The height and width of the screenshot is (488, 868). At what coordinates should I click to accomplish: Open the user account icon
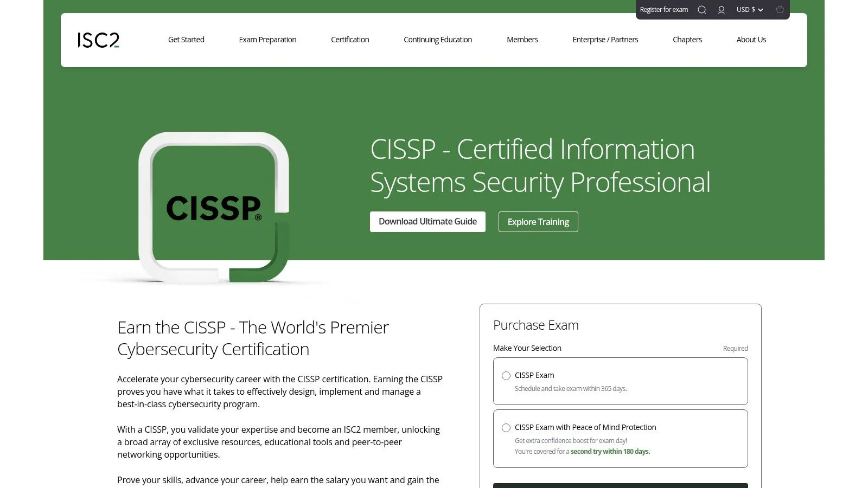pos(721,10)
